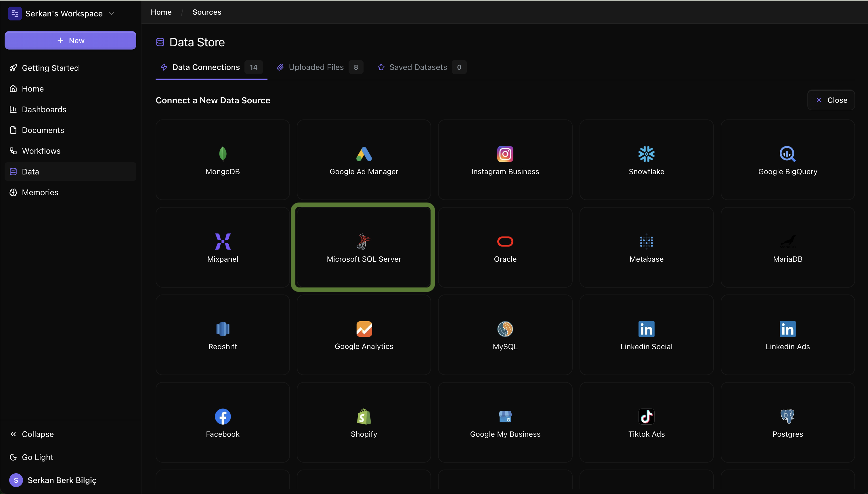Screen dimensions: 868x494
Task: Select the Google Ad Manager logo
Action: 364,154
